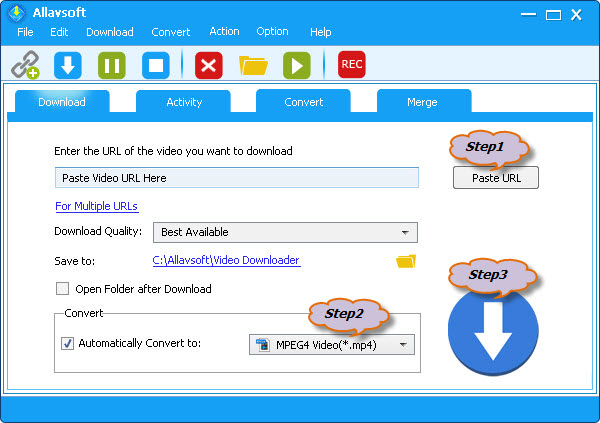Start screen recording with the REC icon

[352, 64]
